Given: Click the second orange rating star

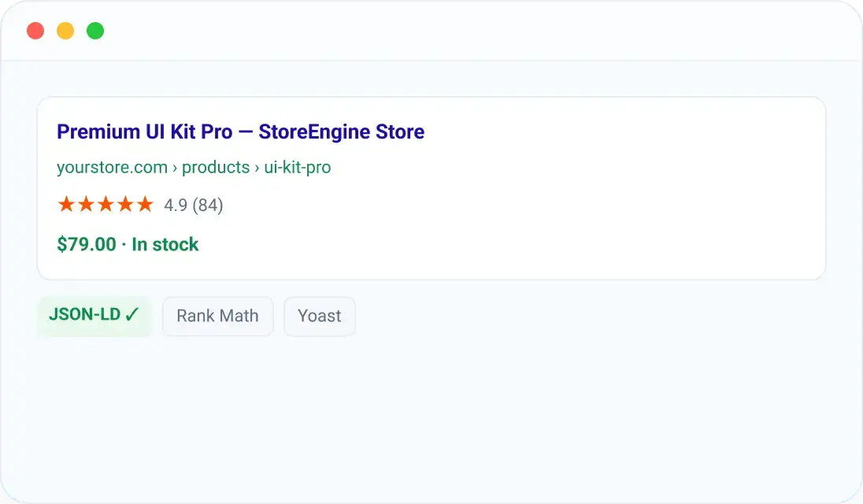Looking at the screenshot, I should [x=86, y=204].
